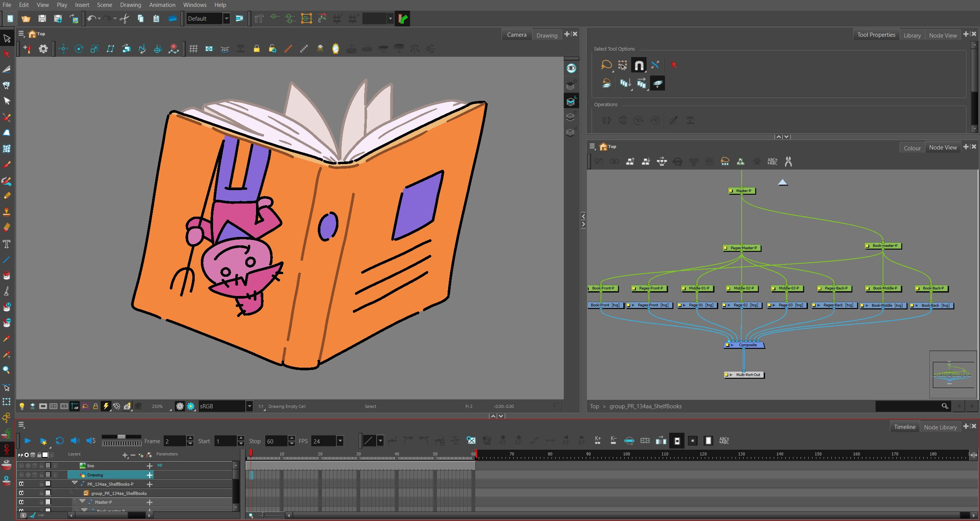This screenshot has width=980, height=521.
Task: Click the Multi-Port-Out node
Action: 744,375
